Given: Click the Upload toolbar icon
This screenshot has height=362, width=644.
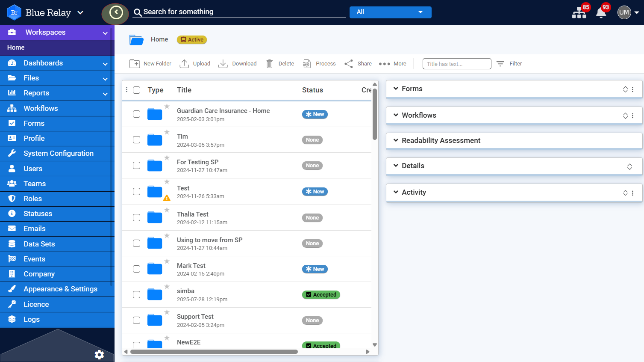Looking at the screenshot, I should pos(184,64).
